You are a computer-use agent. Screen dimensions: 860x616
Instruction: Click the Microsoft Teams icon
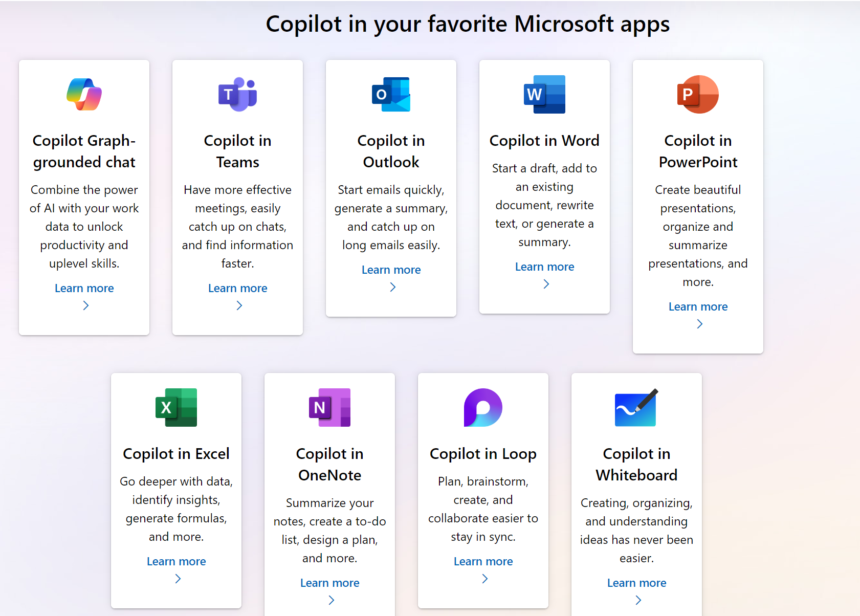[x=238, y=94]
